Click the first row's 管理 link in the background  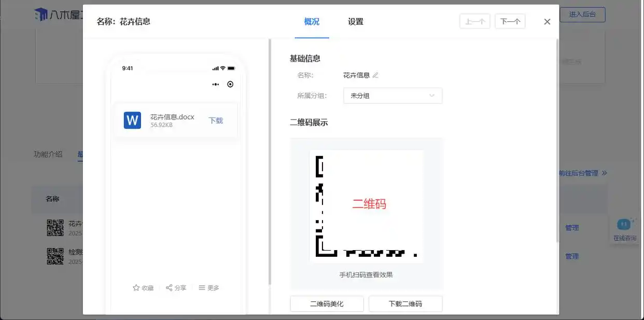point(572,228)
